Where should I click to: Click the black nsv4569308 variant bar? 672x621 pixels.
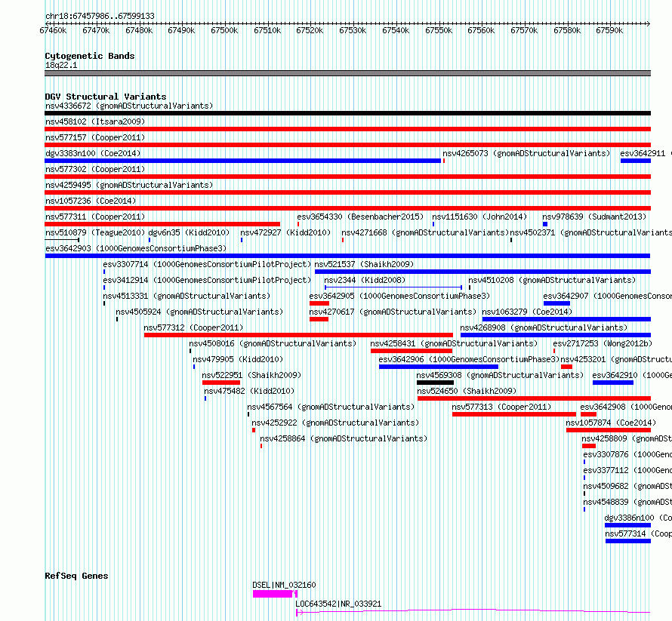coord(435,383)
